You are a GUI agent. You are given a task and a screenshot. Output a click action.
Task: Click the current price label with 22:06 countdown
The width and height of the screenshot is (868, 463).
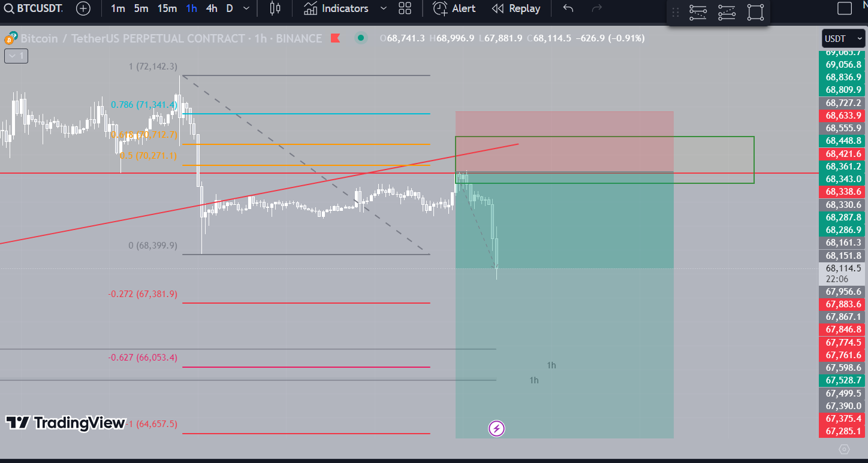click(x=843, y=274)
